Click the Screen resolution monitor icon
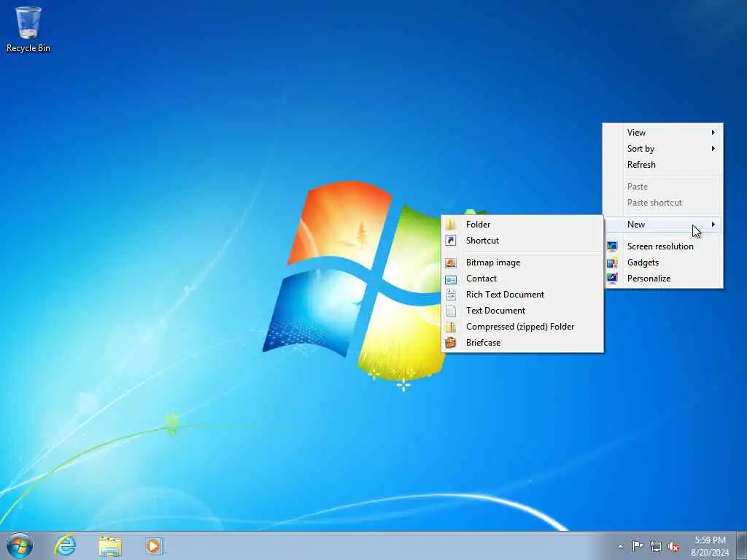The width and height of the screenshot is (747, 560). point(612,246)
